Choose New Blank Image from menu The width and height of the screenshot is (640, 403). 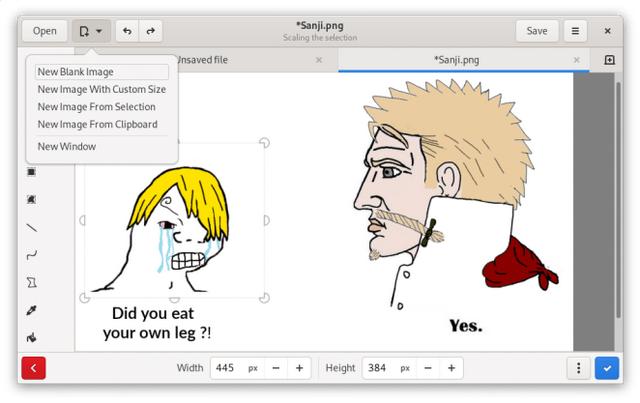click(x=76, y=72)
